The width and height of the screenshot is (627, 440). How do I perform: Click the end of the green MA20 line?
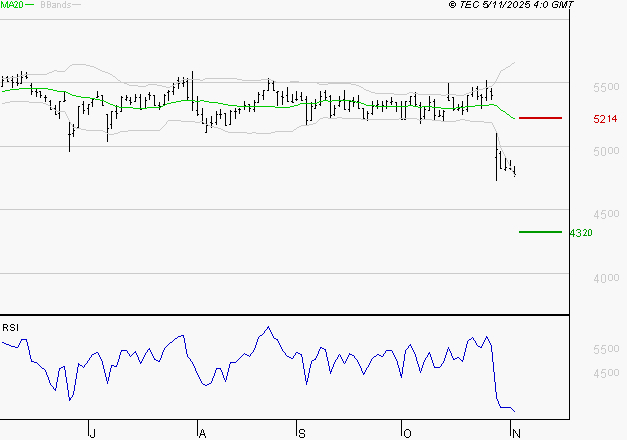click(516, 118)
